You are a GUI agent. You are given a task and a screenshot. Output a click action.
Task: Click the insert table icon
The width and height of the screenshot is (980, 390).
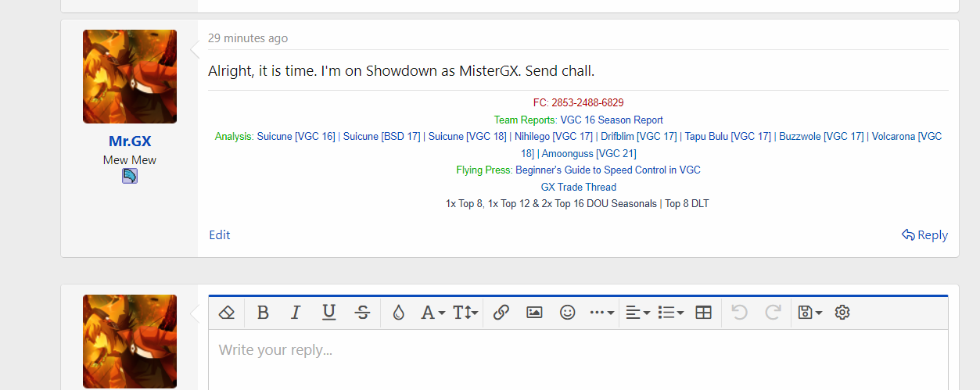703,313
